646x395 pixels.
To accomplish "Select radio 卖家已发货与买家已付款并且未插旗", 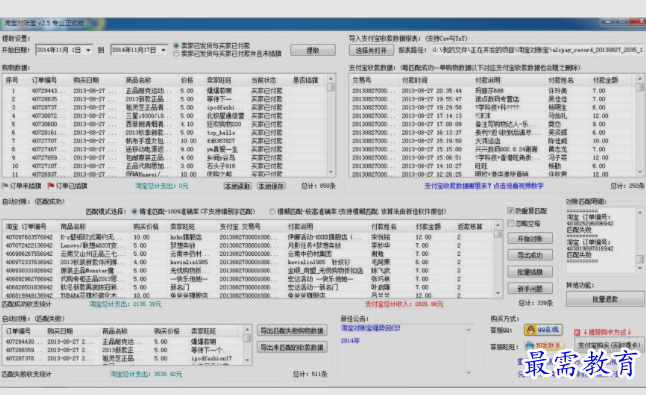I will coord(176,54).
